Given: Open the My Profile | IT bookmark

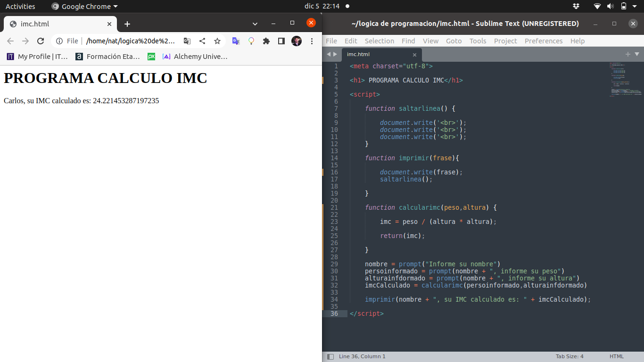Looking at the screenshot, I should (x=37, y=57).
